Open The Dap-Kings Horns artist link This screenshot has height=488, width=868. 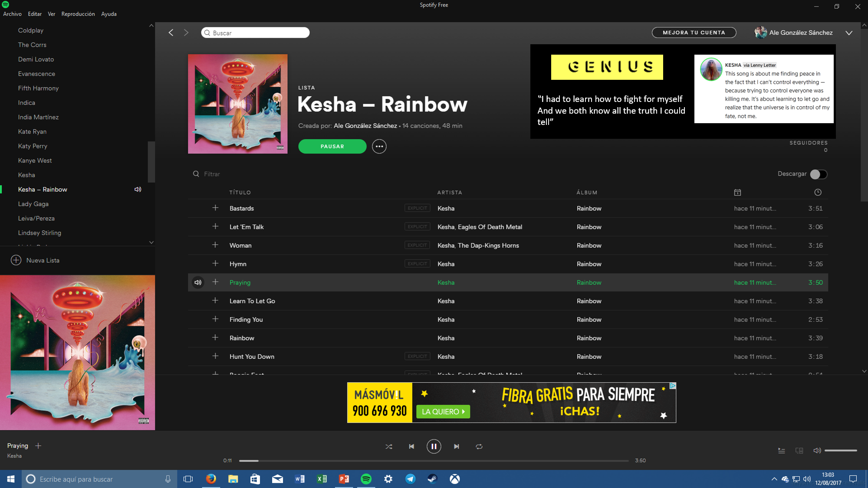[x=488, y=246]
